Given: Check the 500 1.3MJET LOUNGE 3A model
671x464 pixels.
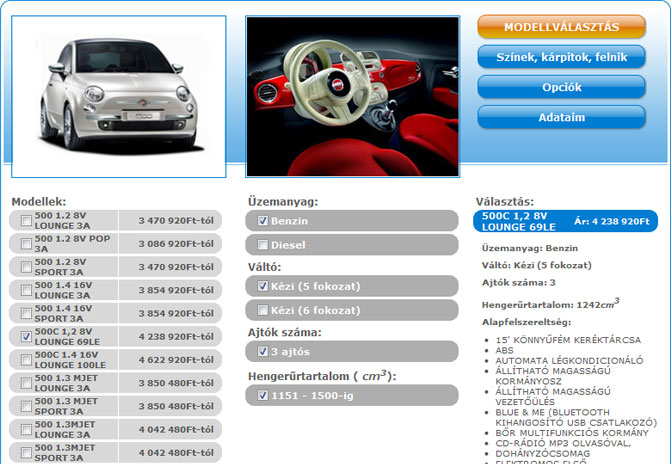Looking at the screenshot, I should coord(27,429).
